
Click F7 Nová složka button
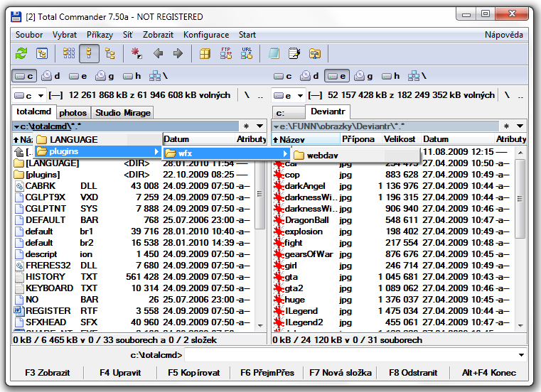[x=341, y=373]
